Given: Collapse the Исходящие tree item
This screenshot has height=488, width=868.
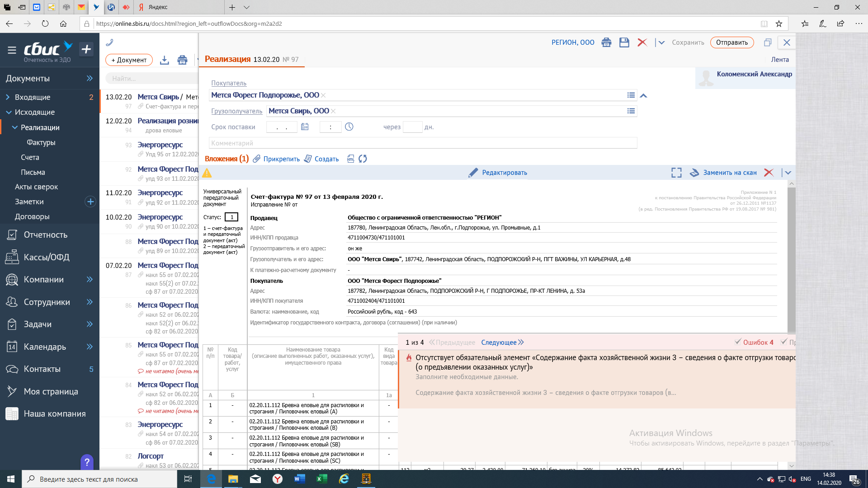Looking at the screenshot, I should (x=9, y=112).
